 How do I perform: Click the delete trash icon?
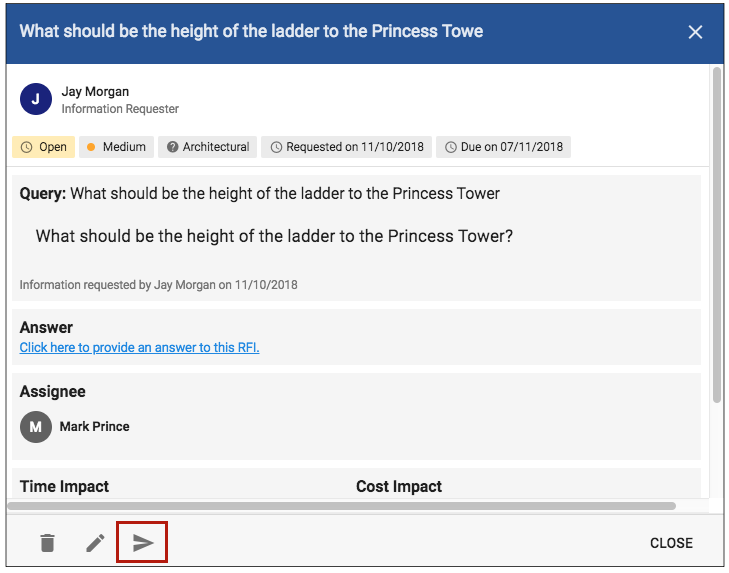(x=47, y=543)
